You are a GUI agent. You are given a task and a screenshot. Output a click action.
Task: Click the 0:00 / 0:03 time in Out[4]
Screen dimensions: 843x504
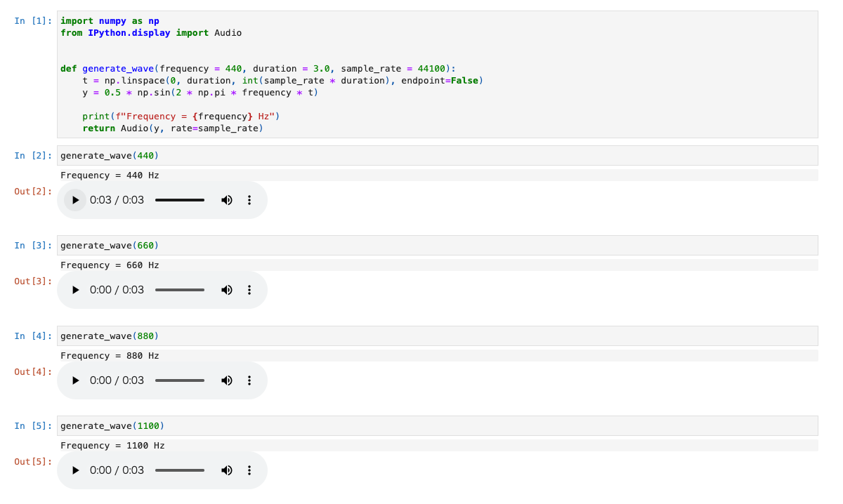(x=117, y=380)
